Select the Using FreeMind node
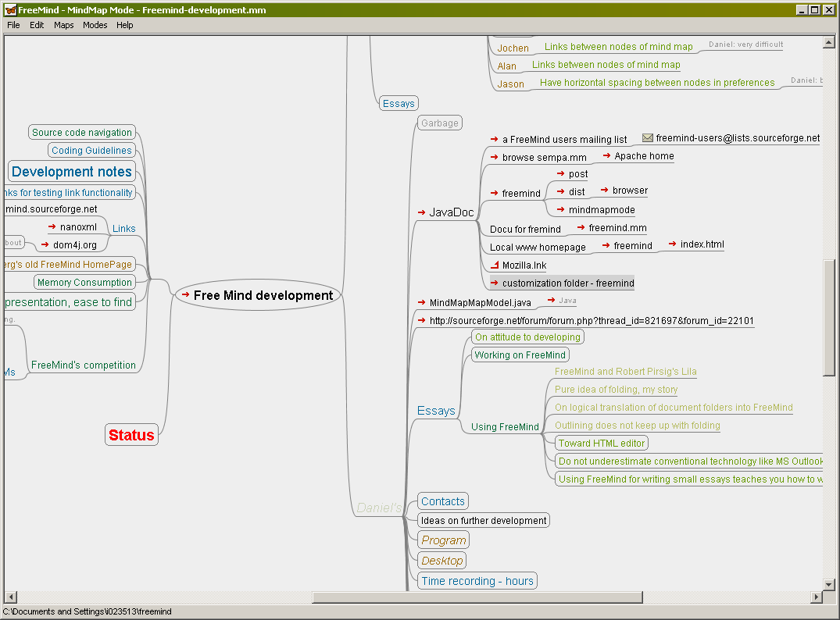This screenshot has height=620, width=840. [505, 426]
